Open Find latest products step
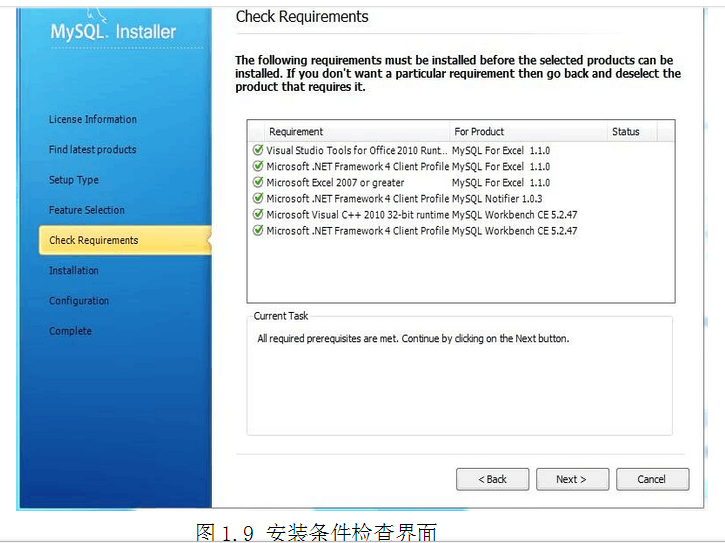 point(92,149)
